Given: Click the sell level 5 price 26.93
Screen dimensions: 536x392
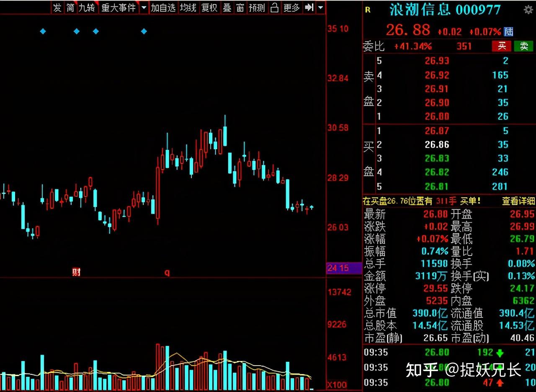Looking at the screenshot, I should click(x=437, y=61).
